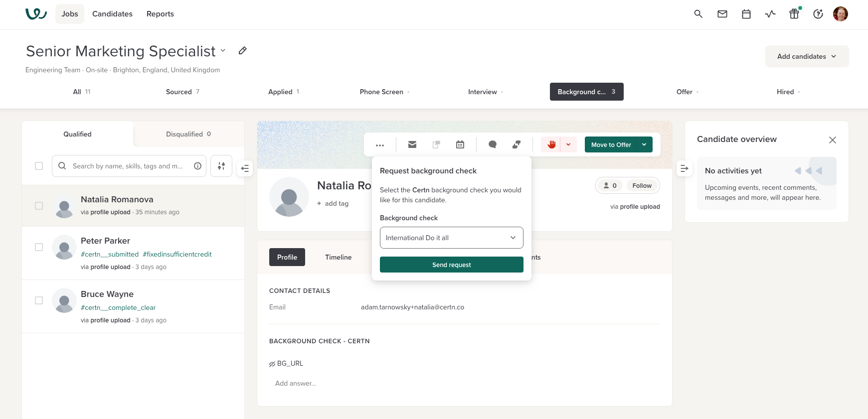Viewport: 868px width, 419px height.
Task: Select Peter Parker's checkbox
Action: pos(39,247)
